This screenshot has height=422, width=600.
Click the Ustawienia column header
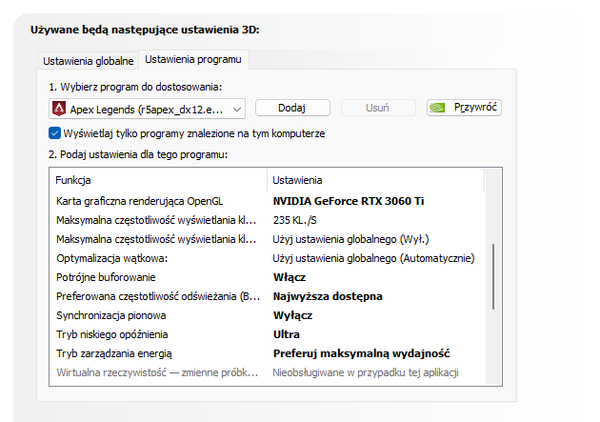(376, 180)
